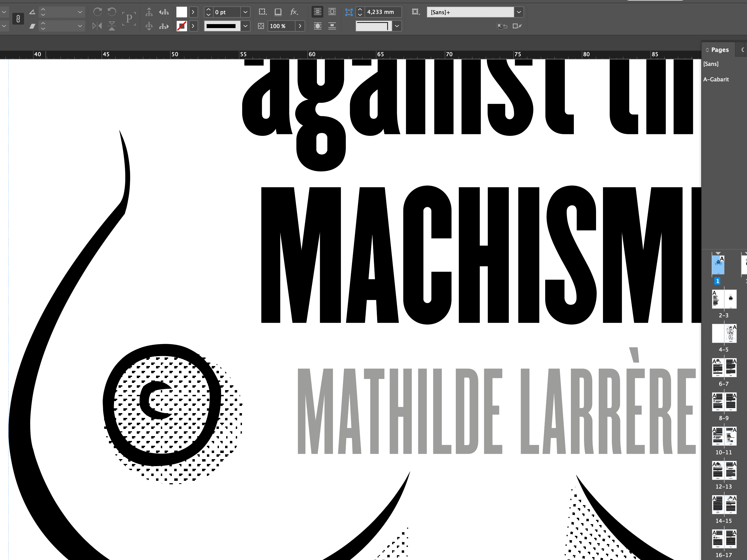Enable wrap around bounding box
This screenshot has width=747, height=560.
tap(332, 12)
